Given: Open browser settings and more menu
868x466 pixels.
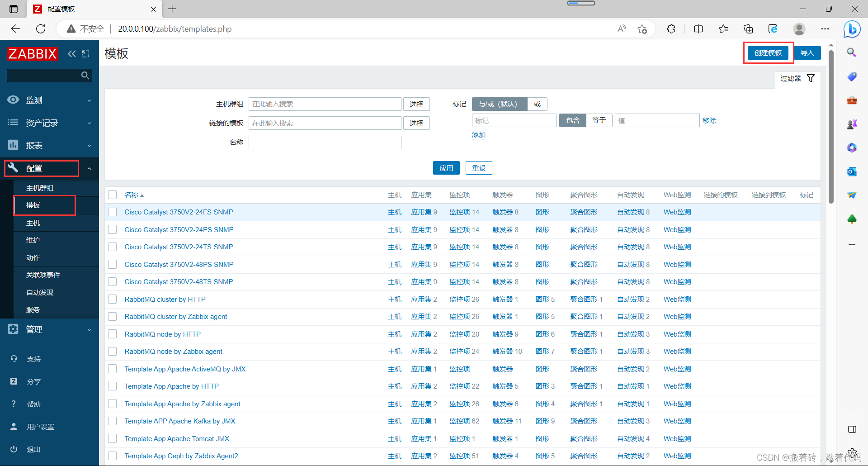Looking at the screenshot, I should pos(825,29).
